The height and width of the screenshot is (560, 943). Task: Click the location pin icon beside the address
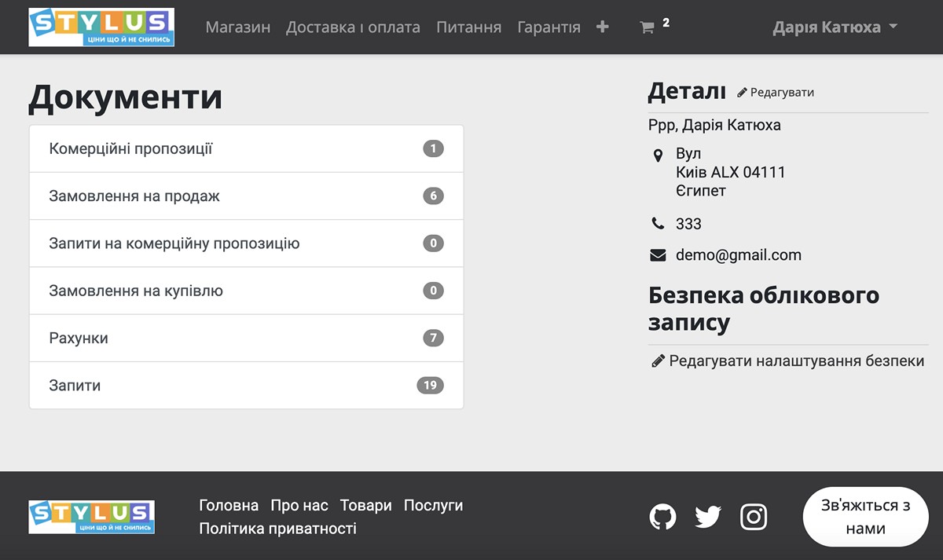[659, 155]
